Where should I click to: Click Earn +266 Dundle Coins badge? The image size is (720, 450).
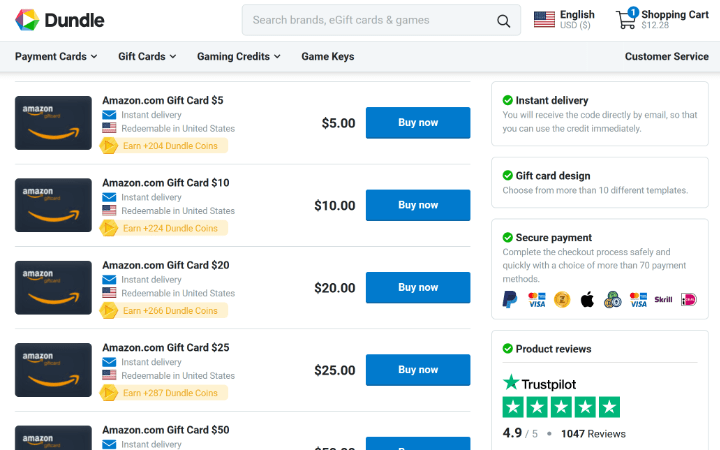click(164, 311)
